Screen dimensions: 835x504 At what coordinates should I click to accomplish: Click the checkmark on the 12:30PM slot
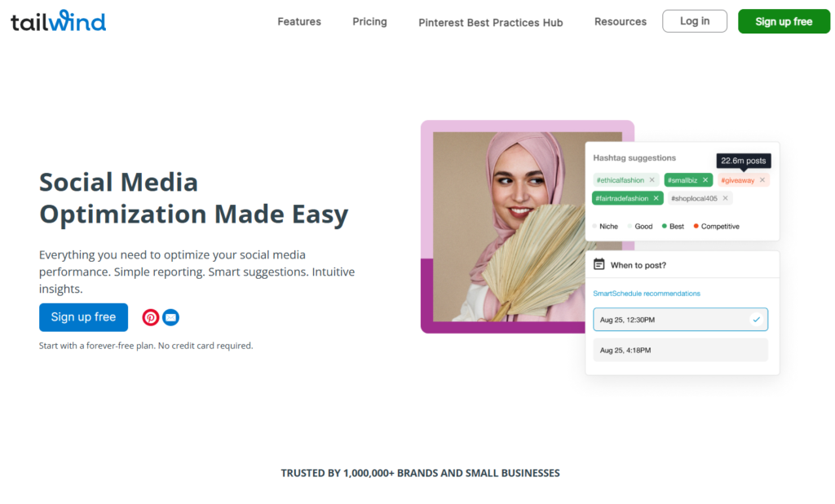coord(756,320)
